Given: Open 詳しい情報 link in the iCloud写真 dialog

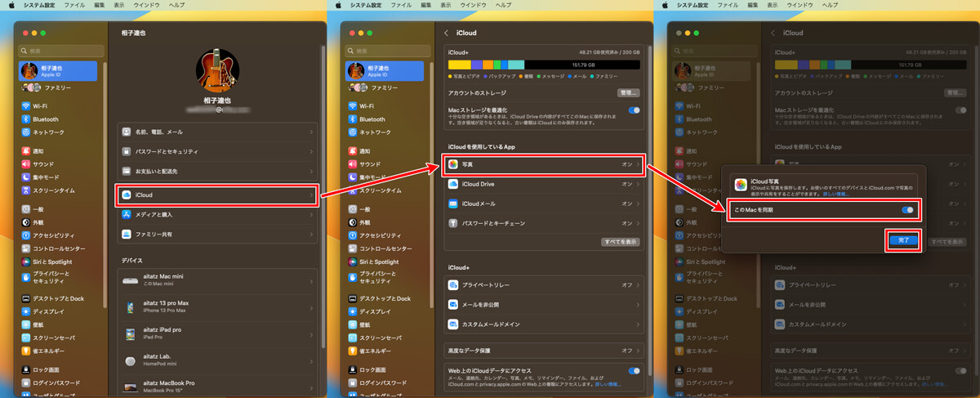Looking at the screenshot, I should pyautogui.click(x=835, y=194).
